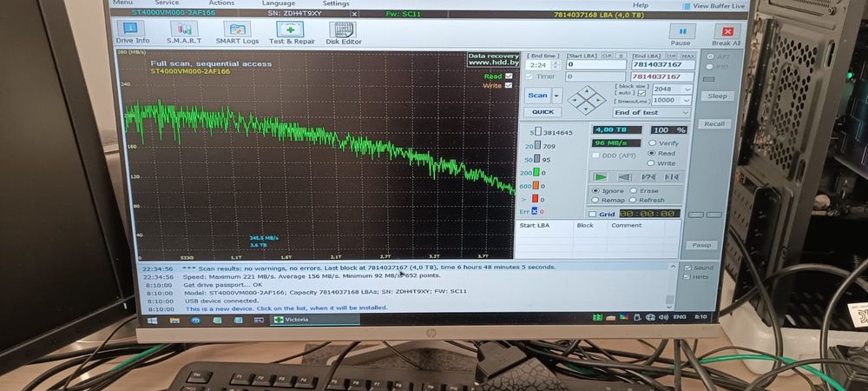Click the right arrow on navigation diamond

pyautogui.click(x=599, y=101)
